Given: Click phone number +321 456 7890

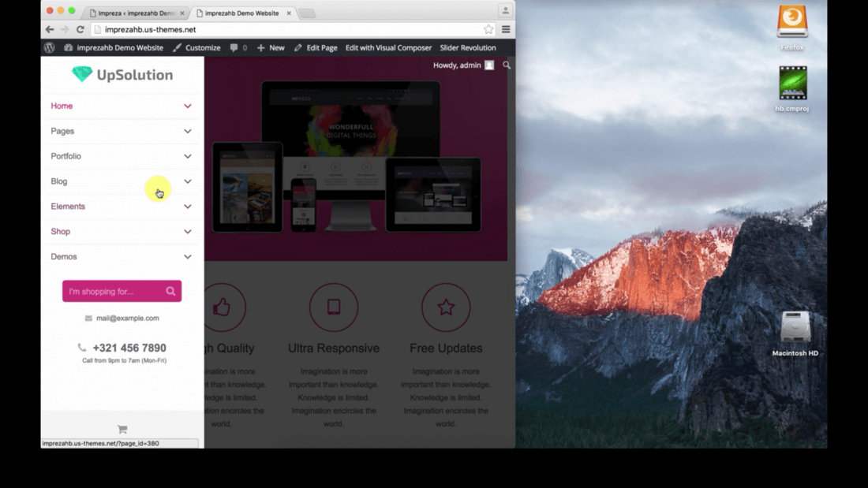Looking at the screenshot, I should click(x=129, y=348).
